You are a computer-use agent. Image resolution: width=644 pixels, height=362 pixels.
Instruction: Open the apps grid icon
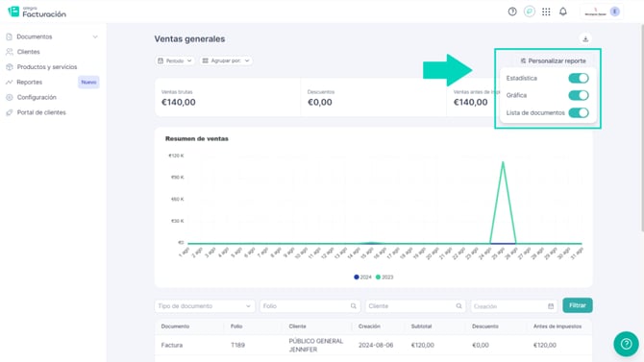[546, 12]
